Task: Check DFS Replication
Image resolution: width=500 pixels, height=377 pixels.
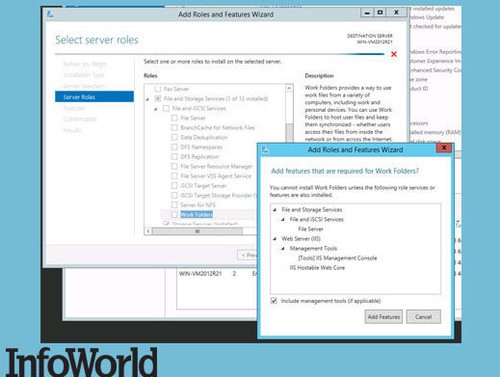Action: [174, 157]
